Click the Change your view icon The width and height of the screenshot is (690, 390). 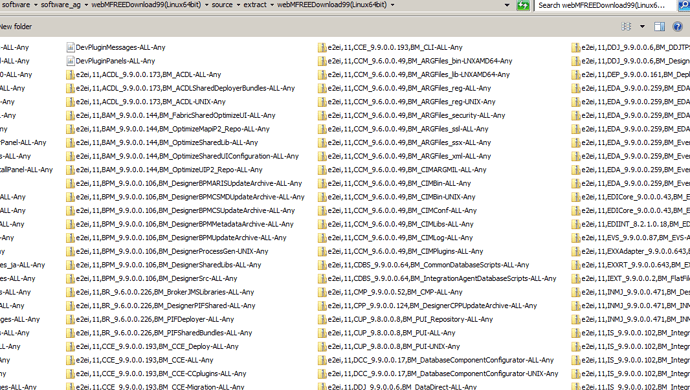pos(626,26)
